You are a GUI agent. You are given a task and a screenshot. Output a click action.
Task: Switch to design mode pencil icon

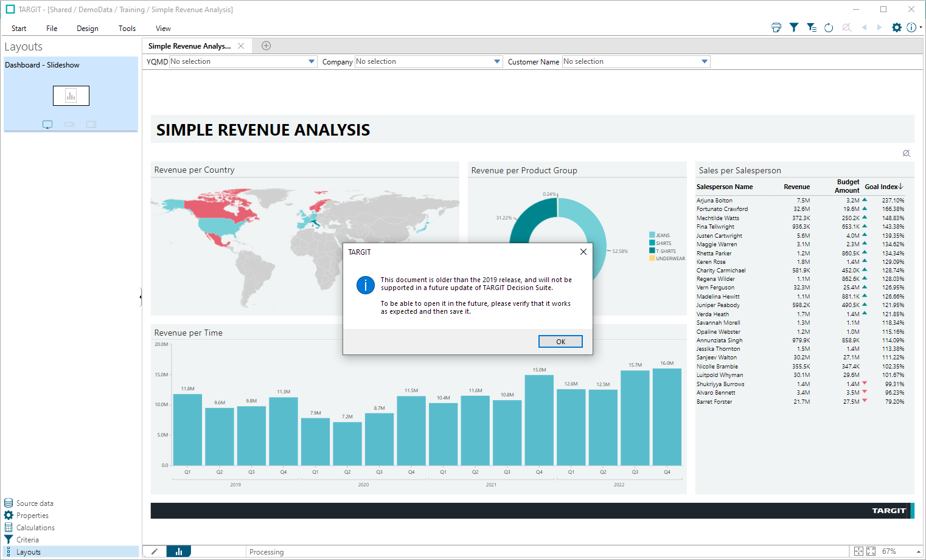(155, 551)
